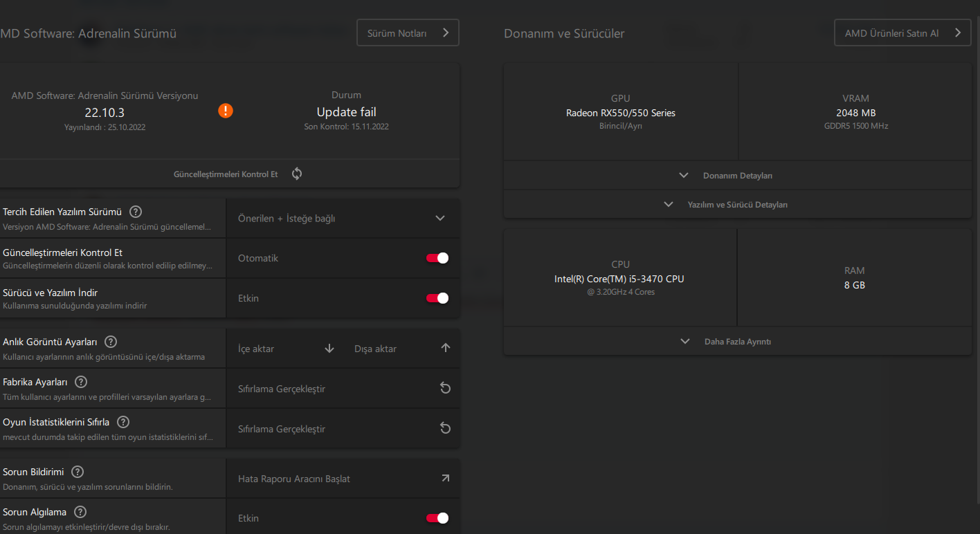Click the arrow on Sürüm Notları button
Viewport: 980px width, 534px height.
446,33
